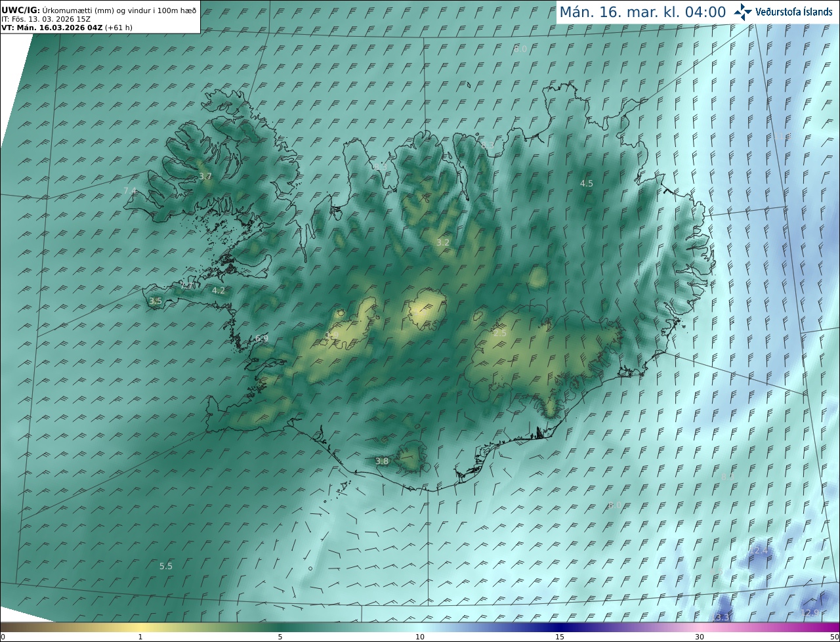Click the 'UWC/IG: Úrkomumætti (mm)' title line
The width and height of the screenshot is (840, 642).
pyautogui.click(x=98, y=11)
